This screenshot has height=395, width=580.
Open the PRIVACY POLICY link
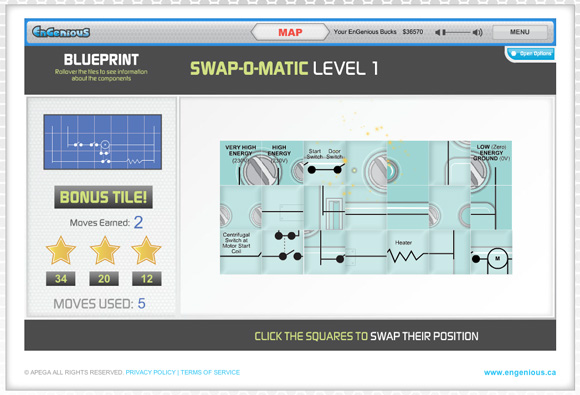click(x=151, y=372)
